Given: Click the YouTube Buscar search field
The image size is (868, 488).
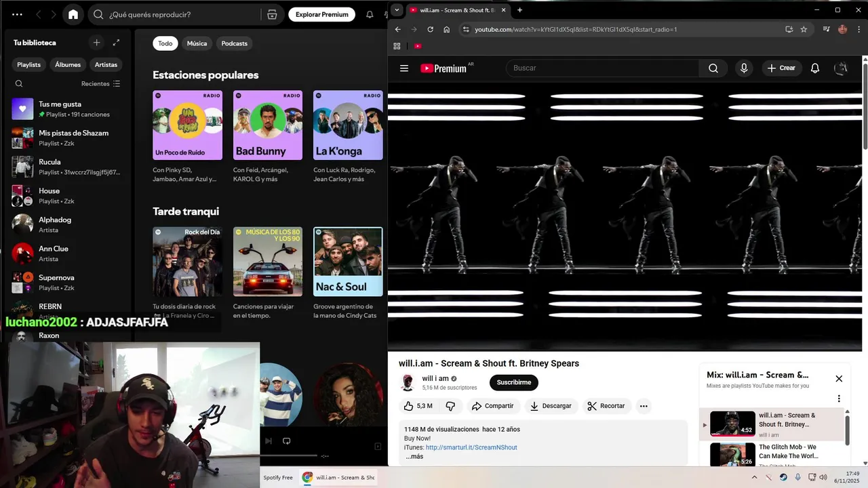Looking at the screenshot, I should [x=603, y=68].
